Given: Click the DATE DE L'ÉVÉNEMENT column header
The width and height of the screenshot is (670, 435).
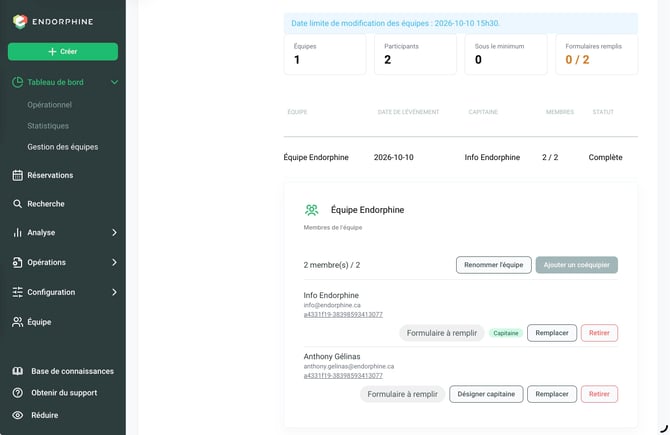Looking at the screenshot, I should [408, 112].
